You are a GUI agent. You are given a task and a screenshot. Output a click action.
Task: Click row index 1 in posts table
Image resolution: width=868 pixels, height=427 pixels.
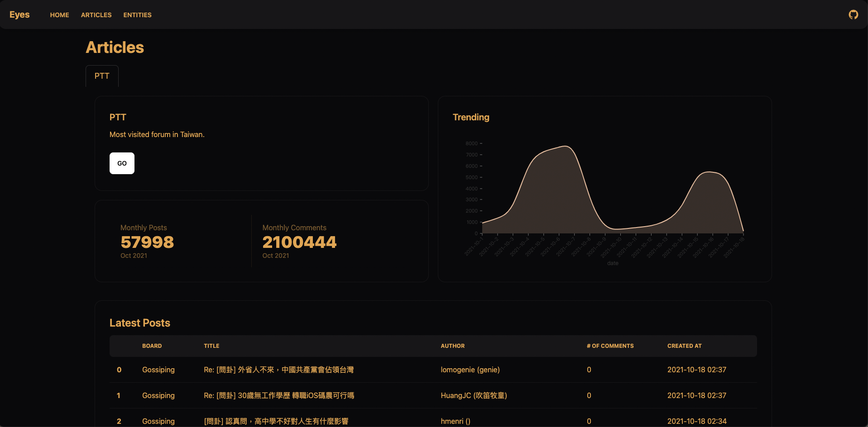(x=119, y=395)
